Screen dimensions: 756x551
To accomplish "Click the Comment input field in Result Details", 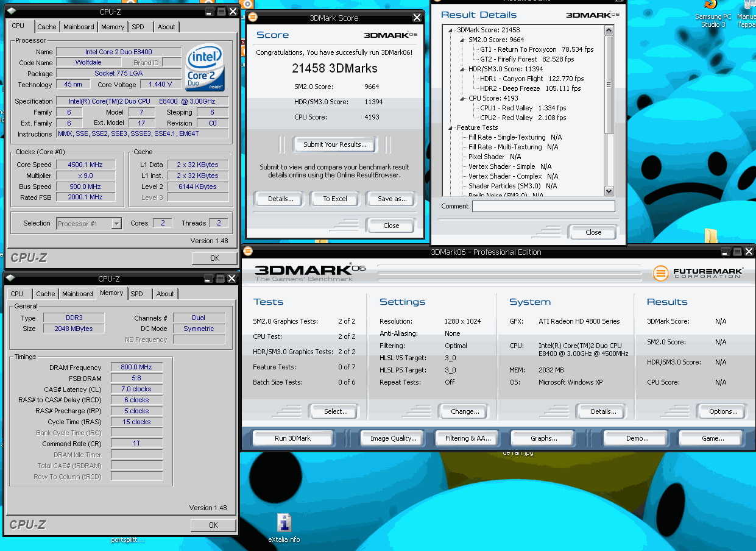I will [x=543, y=207].
